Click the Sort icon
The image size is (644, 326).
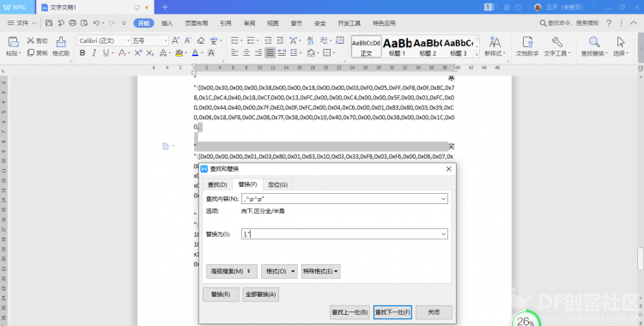point(311,40)
